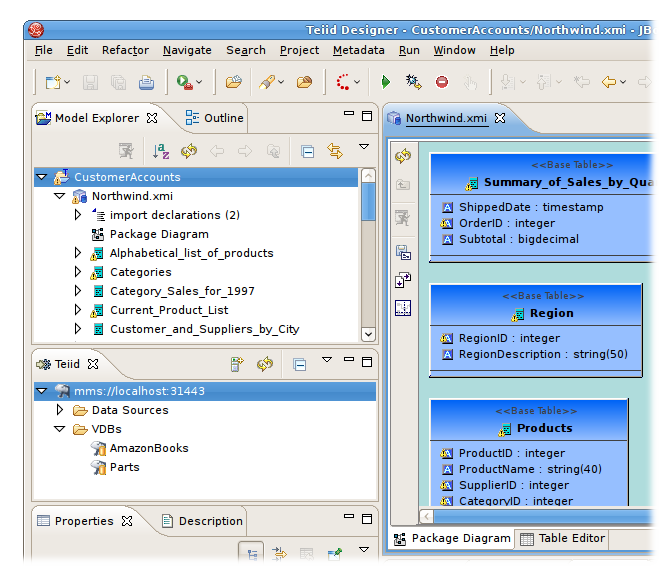Click Collapse All icon in Teiid view
Image resolution: width=659 pixels, height=566 pixels.
(300, 364)
